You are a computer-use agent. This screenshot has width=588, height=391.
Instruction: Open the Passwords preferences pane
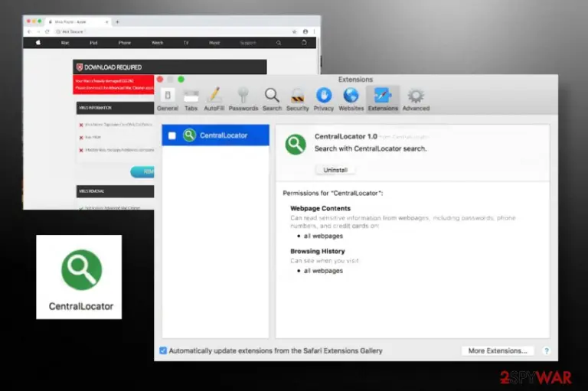point(243,99)
